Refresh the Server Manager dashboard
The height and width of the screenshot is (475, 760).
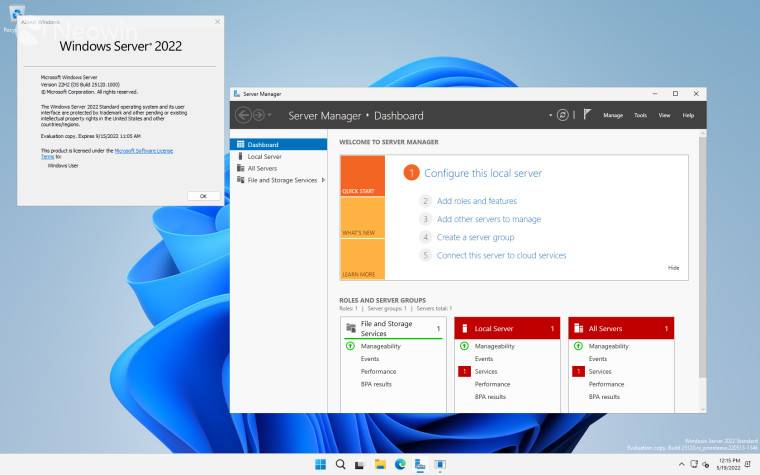[562, 115]
